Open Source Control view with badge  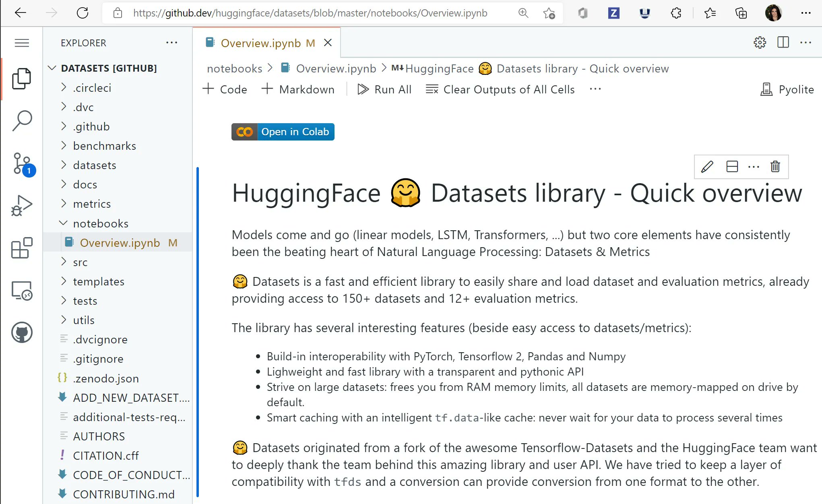click(x=23, y=164)
